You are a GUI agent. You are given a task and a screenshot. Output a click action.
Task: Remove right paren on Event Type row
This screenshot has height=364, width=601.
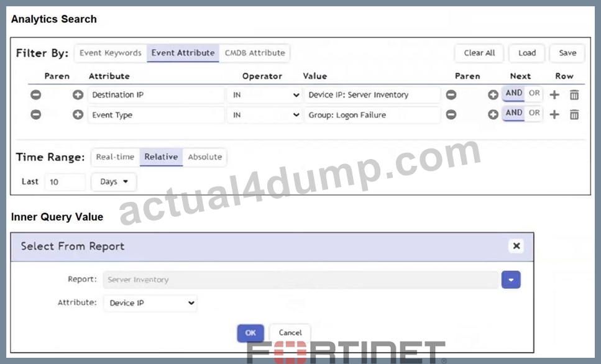point(451,114)
